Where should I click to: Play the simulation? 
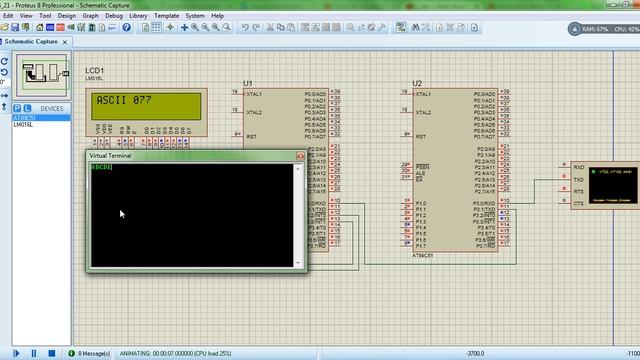[16, 353]
